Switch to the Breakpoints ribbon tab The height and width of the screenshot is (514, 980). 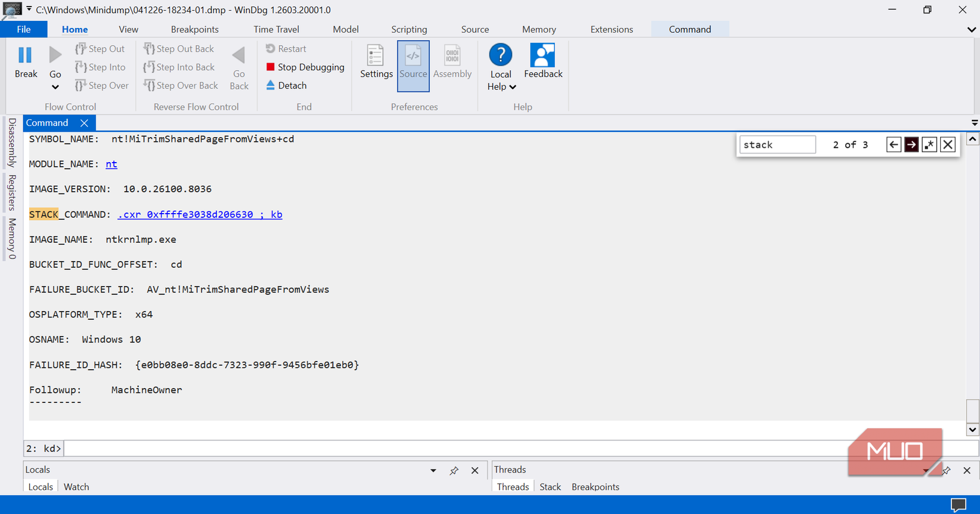195,29
